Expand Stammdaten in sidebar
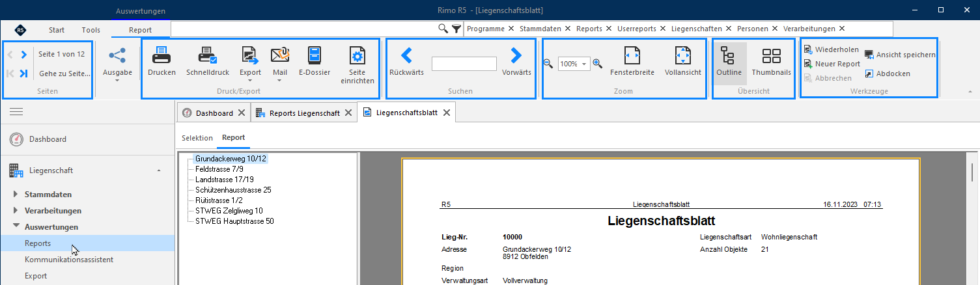Screen dimensions: 980x285 (x=16, y=194)
